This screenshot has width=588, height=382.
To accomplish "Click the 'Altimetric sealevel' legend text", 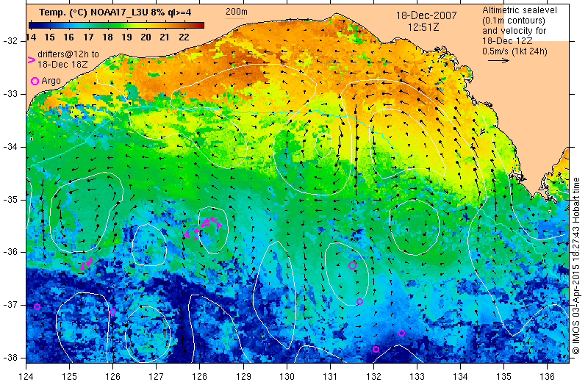I will coord(520,10).
